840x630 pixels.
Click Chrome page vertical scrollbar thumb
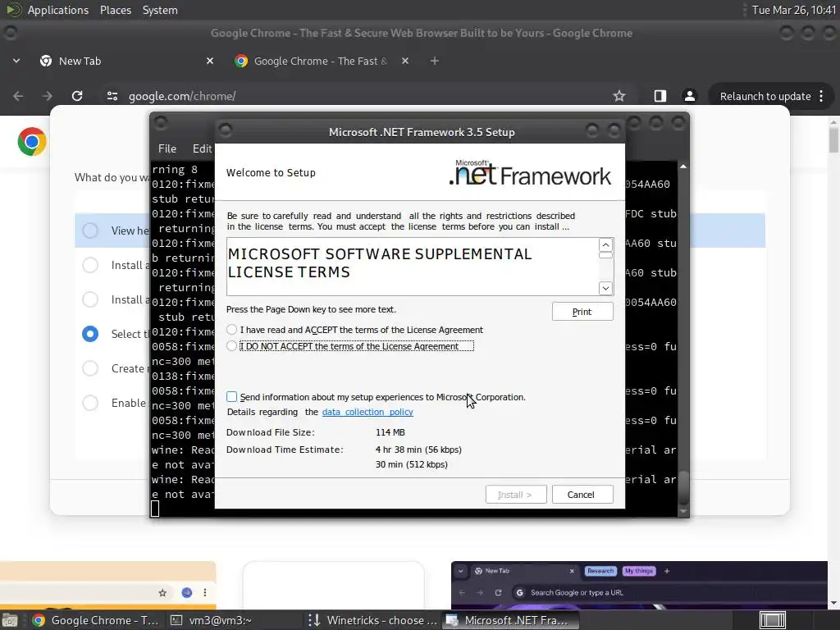[833, 139]
